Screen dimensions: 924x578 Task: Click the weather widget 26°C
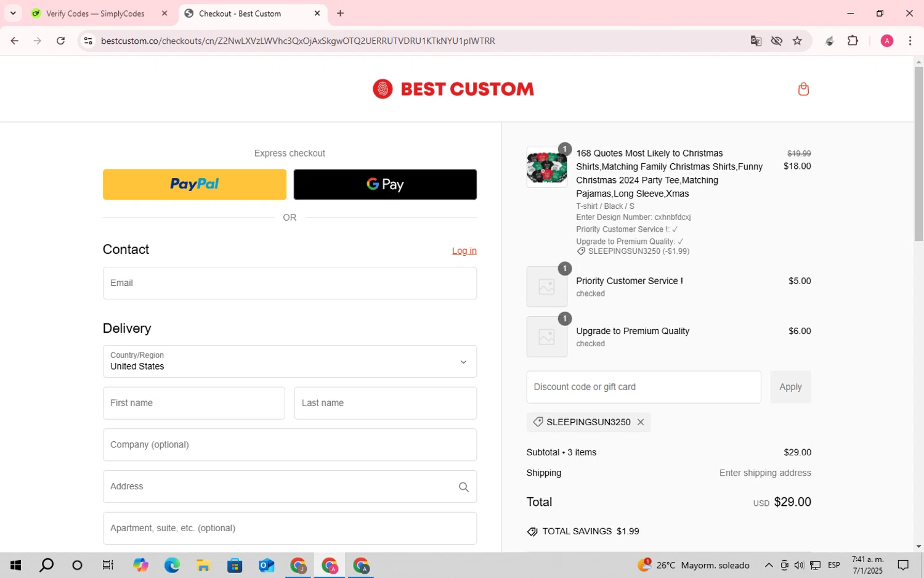pos(694,565)
